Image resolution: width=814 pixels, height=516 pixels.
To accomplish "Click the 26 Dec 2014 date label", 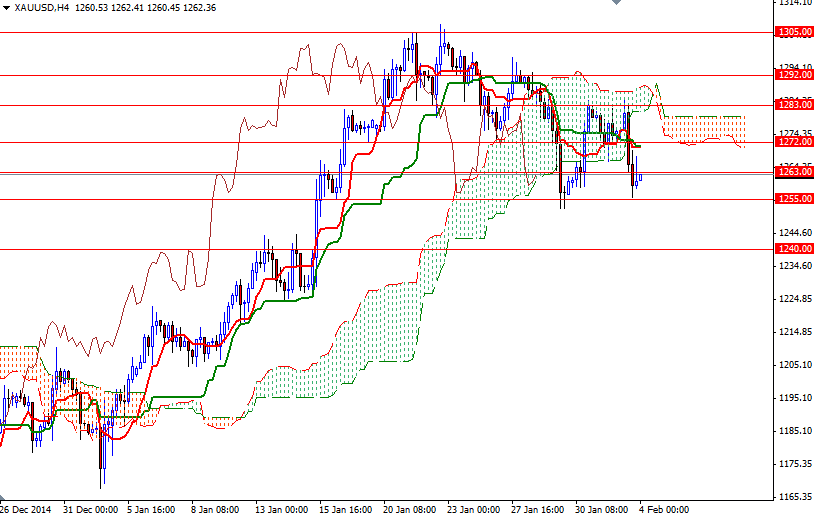I will pyautogui.click(x=26, y=508).
